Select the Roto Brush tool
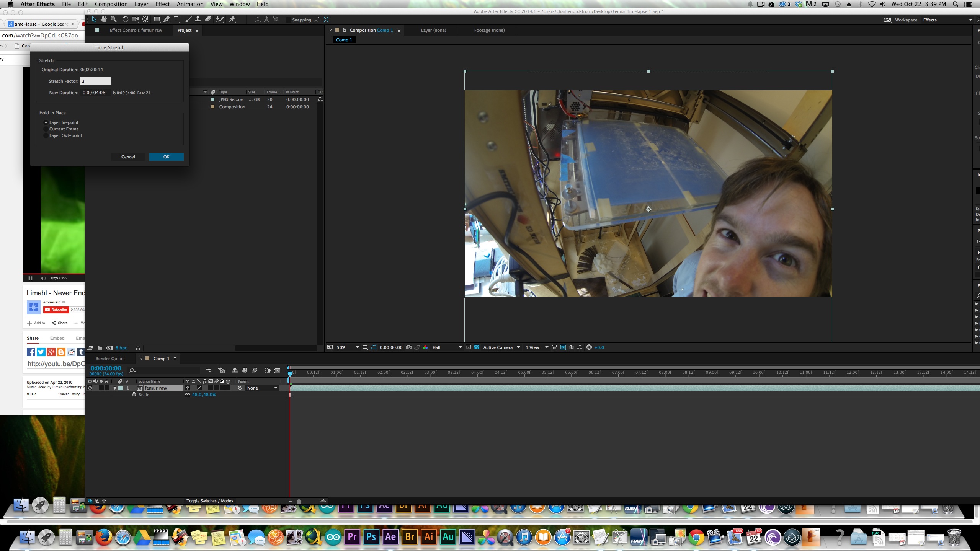980x551 pixels. point(220,20)
